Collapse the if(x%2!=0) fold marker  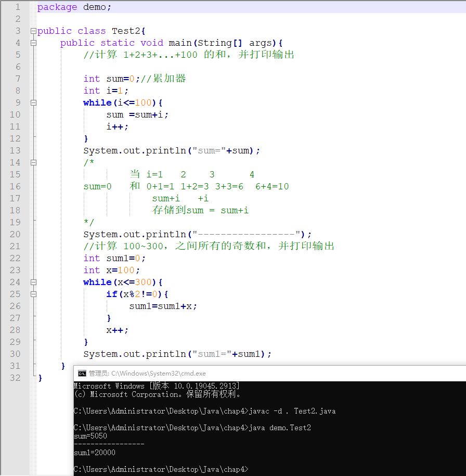click(33, 294)
